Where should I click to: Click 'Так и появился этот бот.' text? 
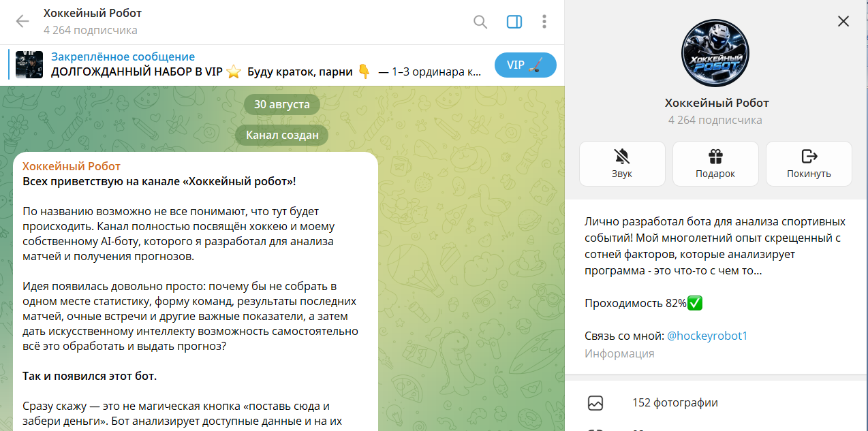point(90,377)
